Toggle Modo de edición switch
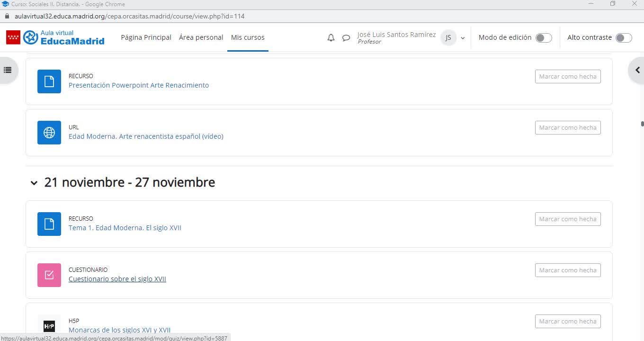The image size is (644, 341). 544,38
